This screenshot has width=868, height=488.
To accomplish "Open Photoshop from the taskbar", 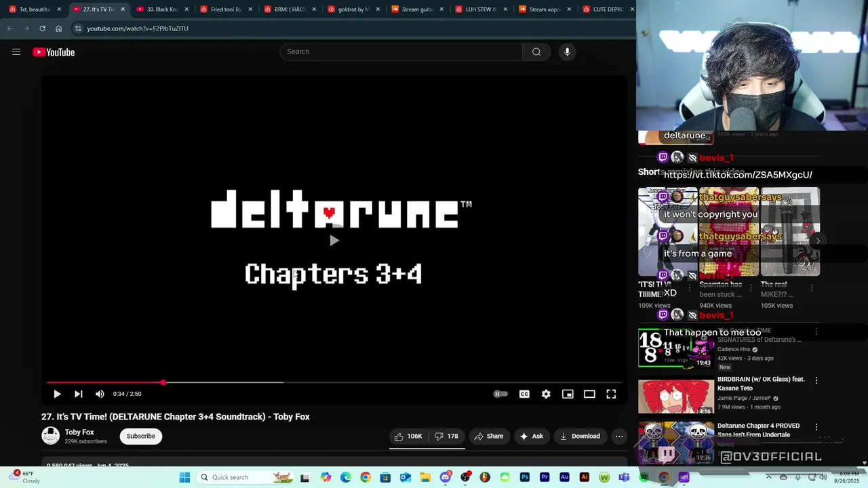I will [x=525, y=477].
